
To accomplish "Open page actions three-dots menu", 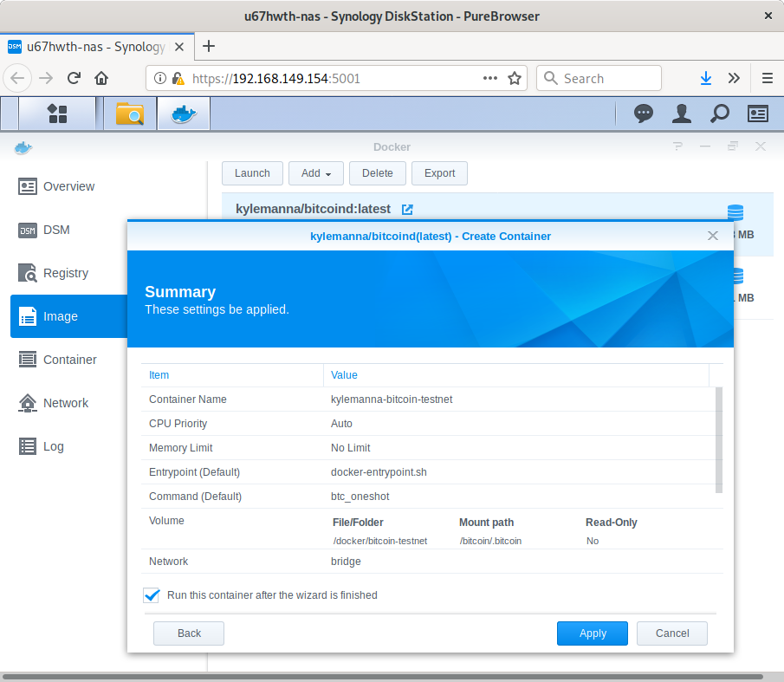I will 490,78.
